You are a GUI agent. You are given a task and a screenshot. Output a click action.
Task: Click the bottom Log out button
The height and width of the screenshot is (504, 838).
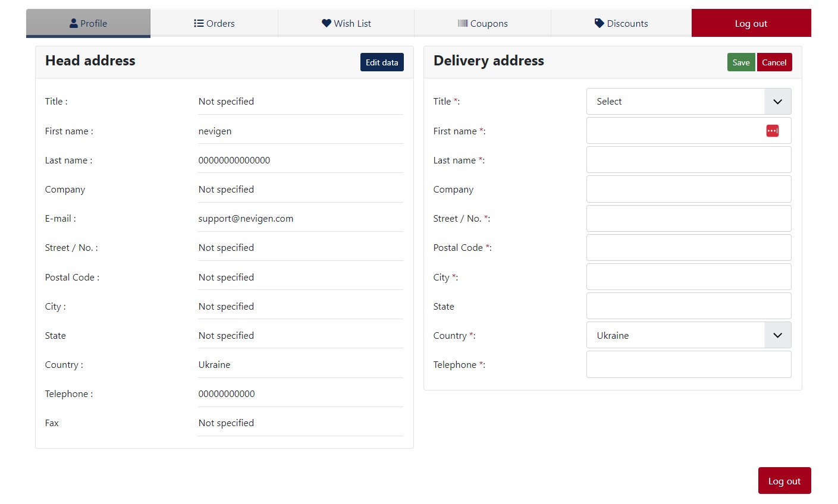point(784,481)
